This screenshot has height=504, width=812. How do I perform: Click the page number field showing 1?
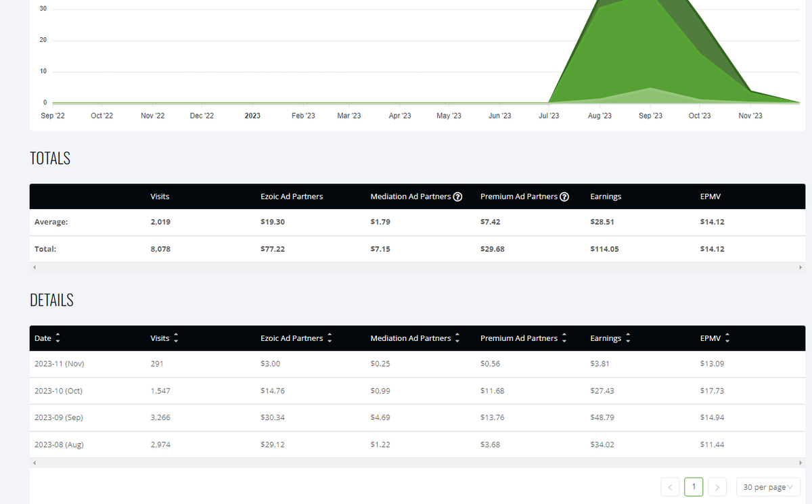pos(693,486)
